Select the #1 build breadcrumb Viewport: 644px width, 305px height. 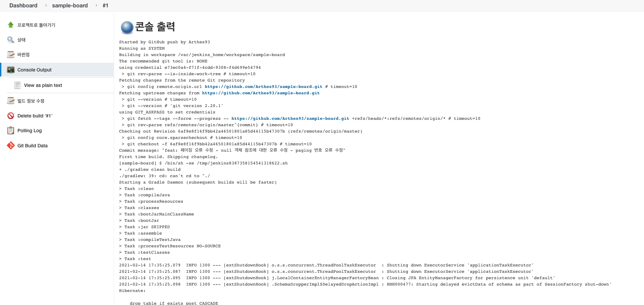pos(106,5)
